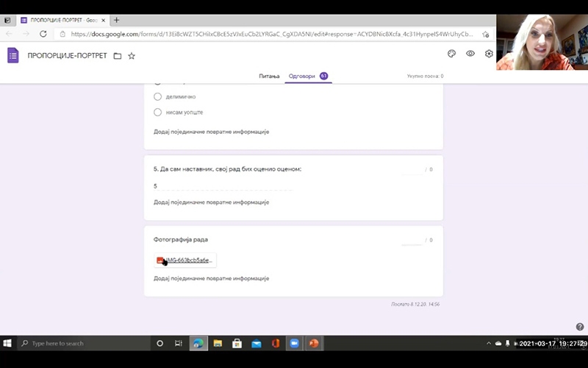Close the ПРОПОРЦИЈЕ-ПОРТРЕТ browser tab
This screenshot has width=588, height=368.
pos(103,21)
